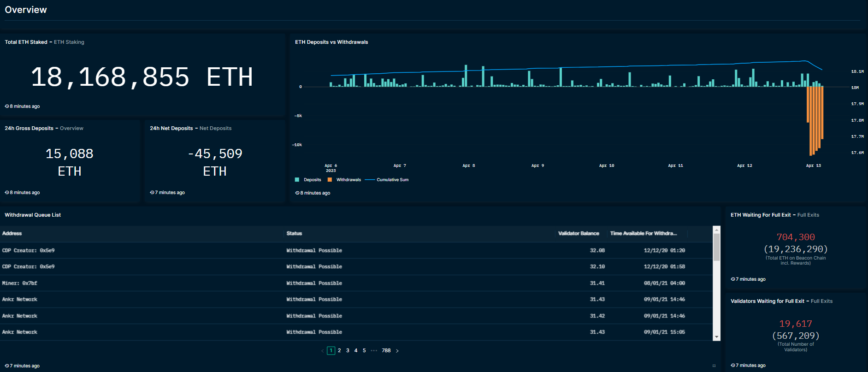
Task: Go to the next page with the right arrow
Action: click(397, 351)
